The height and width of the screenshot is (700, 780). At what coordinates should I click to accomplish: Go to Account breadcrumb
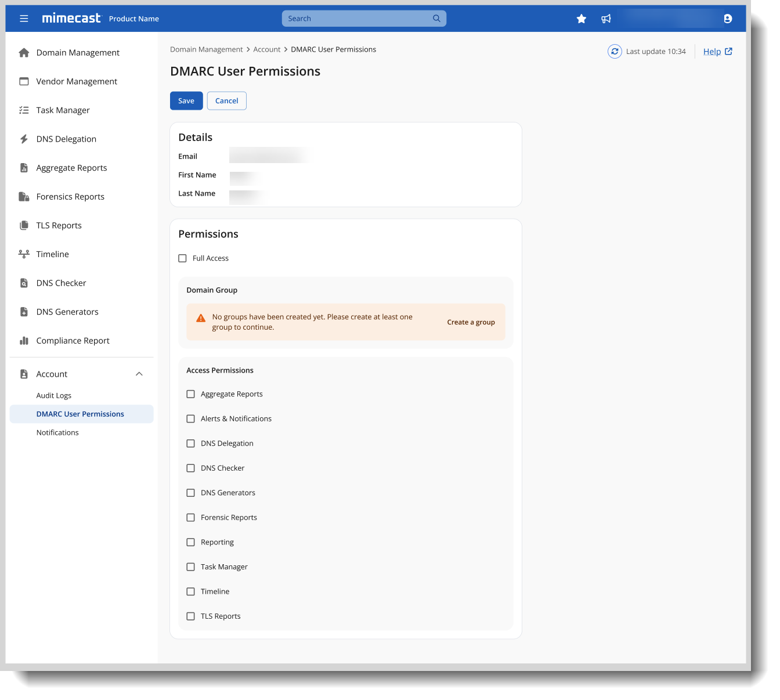[266, 50]
